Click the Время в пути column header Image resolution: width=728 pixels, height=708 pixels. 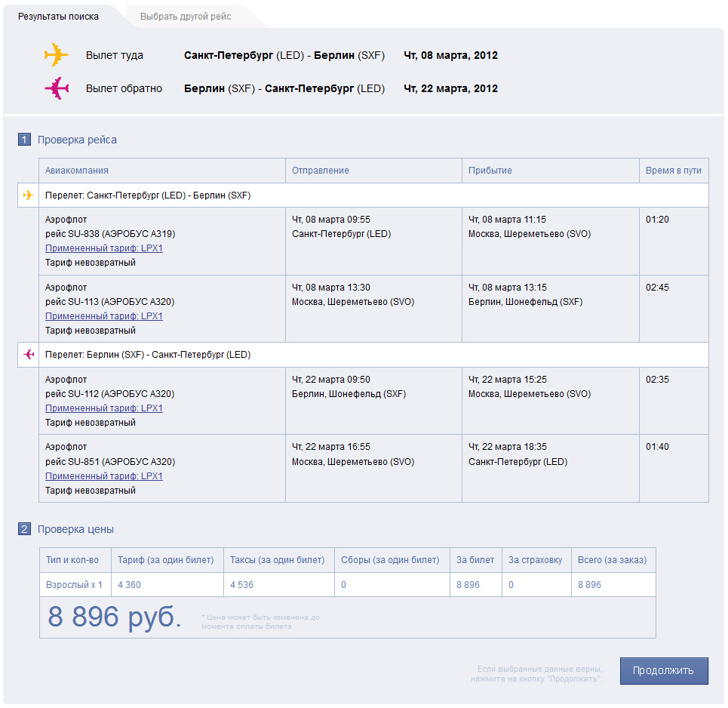pyautogui.click(x=673, y=171)
